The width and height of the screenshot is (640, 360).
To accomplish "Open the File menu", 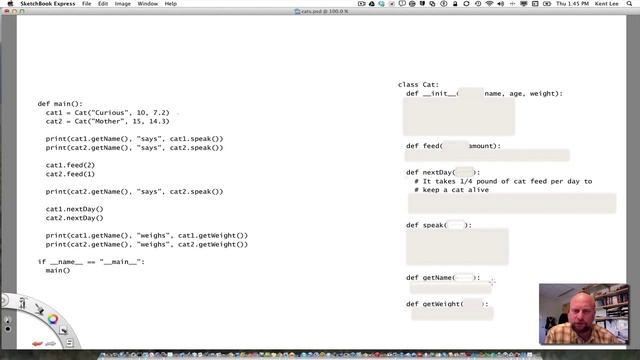I will (x=87, y=4).
